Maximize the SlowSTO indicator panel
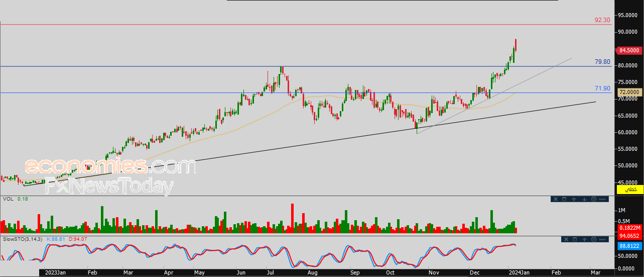 pyautogui.click(x=575, y=239)
